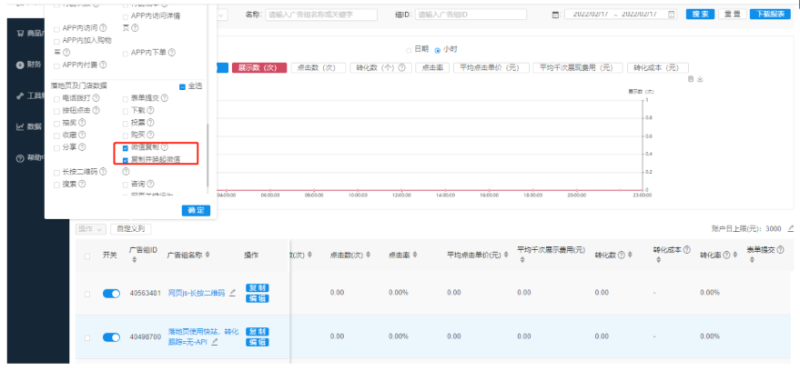Click 编辑 button for ad group 40498700

click(257, 342)
